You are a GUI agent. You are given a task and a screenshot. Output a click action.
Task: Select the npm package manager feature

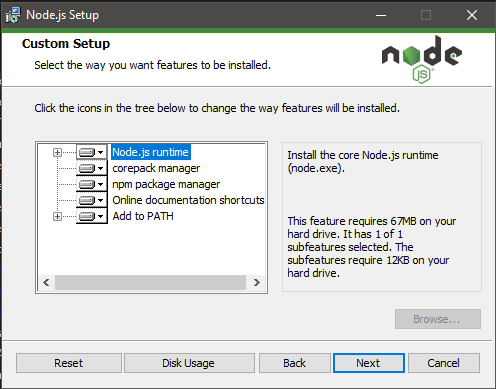click(166, 184)
